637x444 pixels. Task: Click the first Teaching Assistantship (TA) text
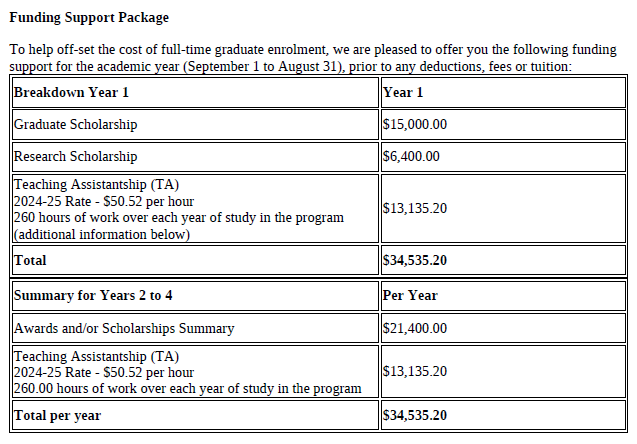coord(96,184)
